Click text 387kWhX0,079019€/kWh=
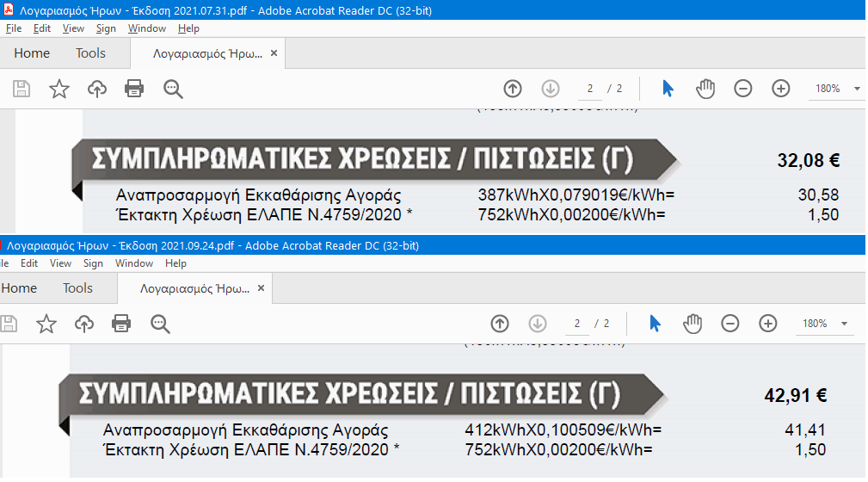The width and height of the screenshot is (868, 482). point(576,195)
